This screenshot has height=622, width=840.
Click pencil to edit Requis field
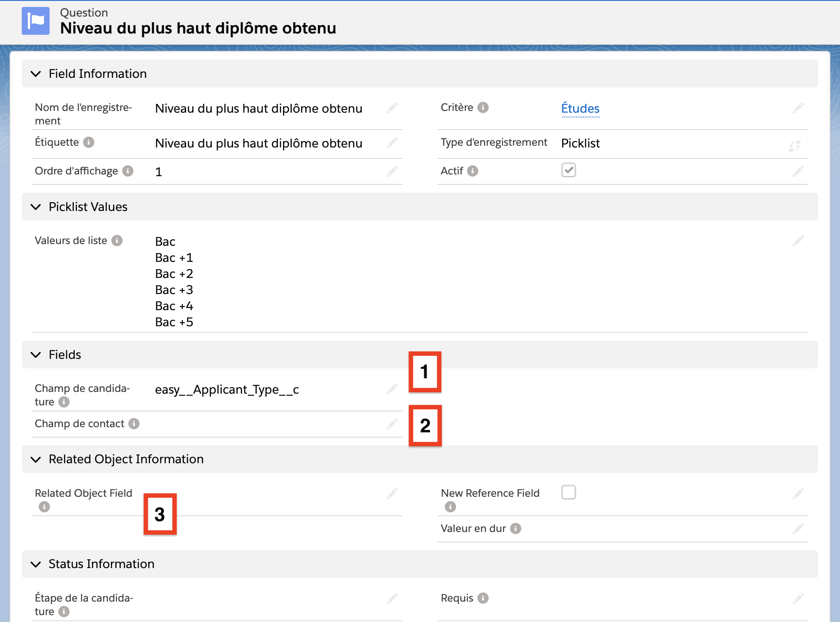coord(798,599)
